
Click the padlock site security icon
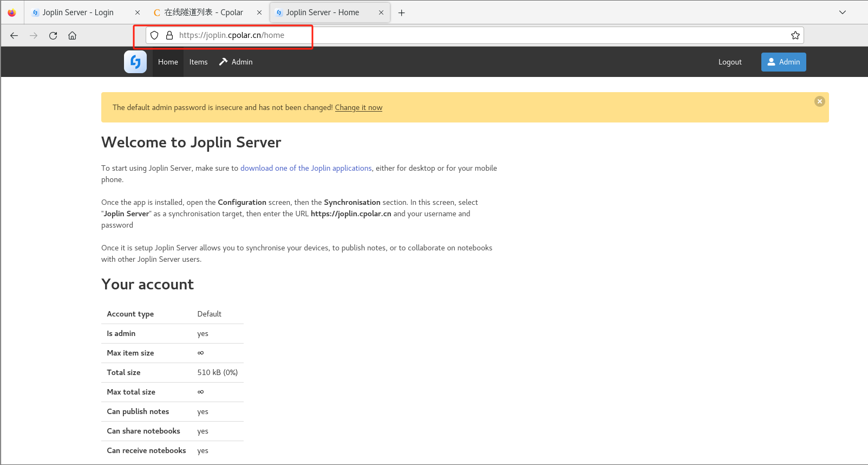coord(169,35)
